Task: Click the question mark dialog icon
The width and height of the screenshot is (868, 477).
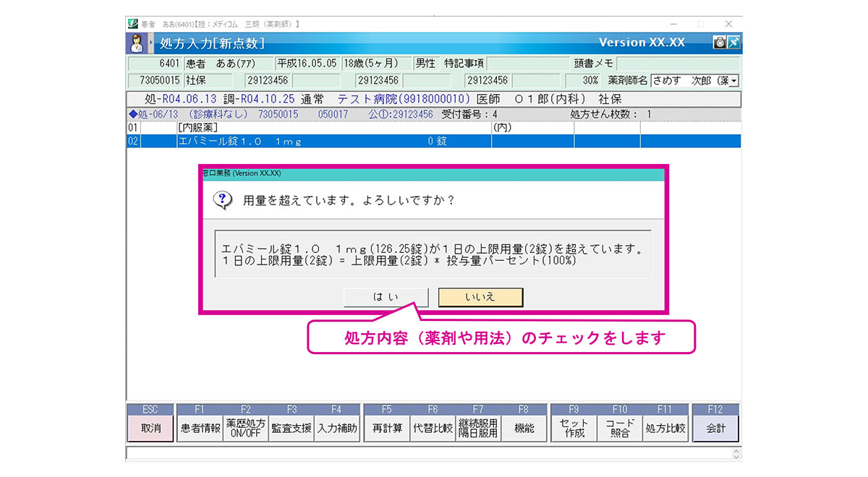Action: coord(223,200)
